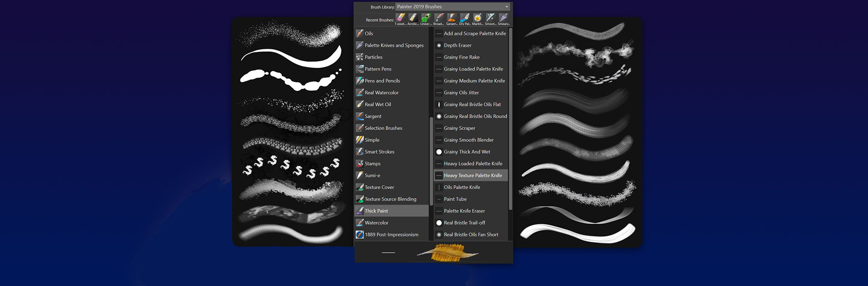Screen dimensions: 868x286
Task: Select Add and Scrape Palette Knife variant
Action: (471, 33)
